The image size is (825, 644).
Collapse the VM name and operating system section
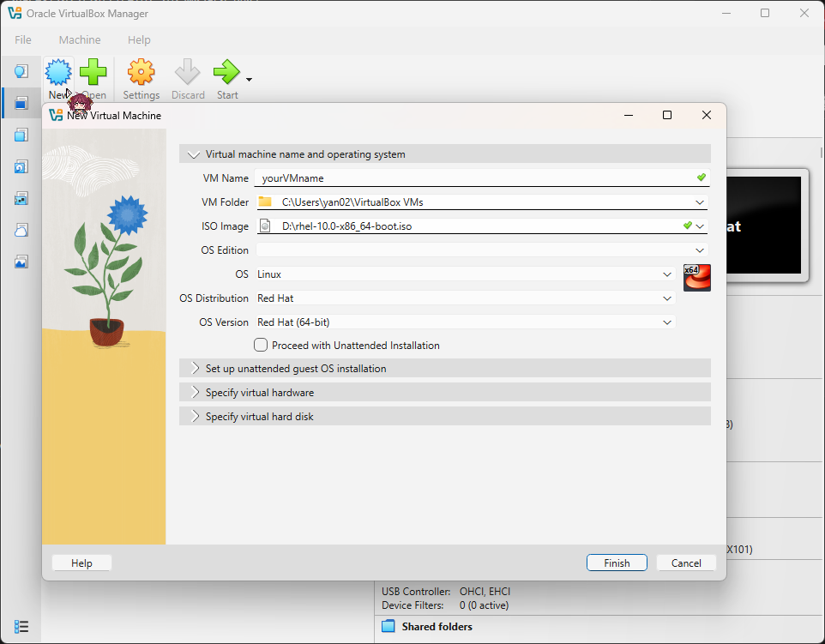click(x=192, y=154)
